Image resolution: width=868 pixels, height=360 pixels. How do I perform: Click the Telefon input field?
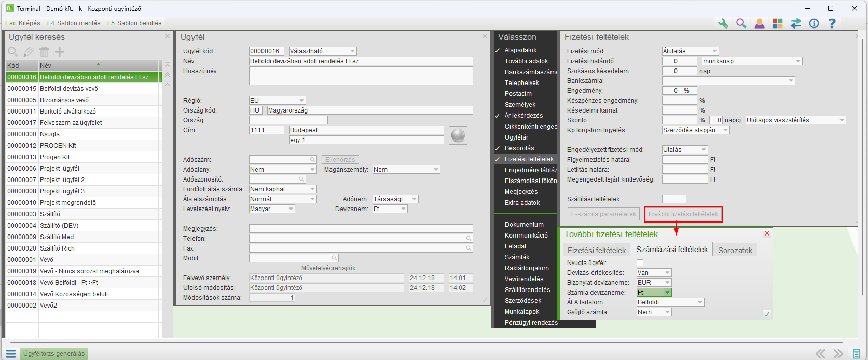pos(358,239)
